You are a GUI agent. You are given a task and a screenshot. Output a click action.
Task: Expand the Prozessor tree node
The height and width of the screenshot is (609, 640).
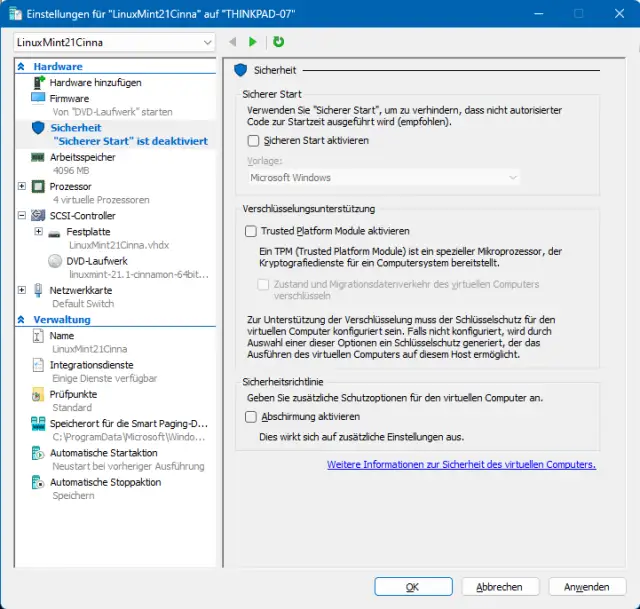click(22, 186)
